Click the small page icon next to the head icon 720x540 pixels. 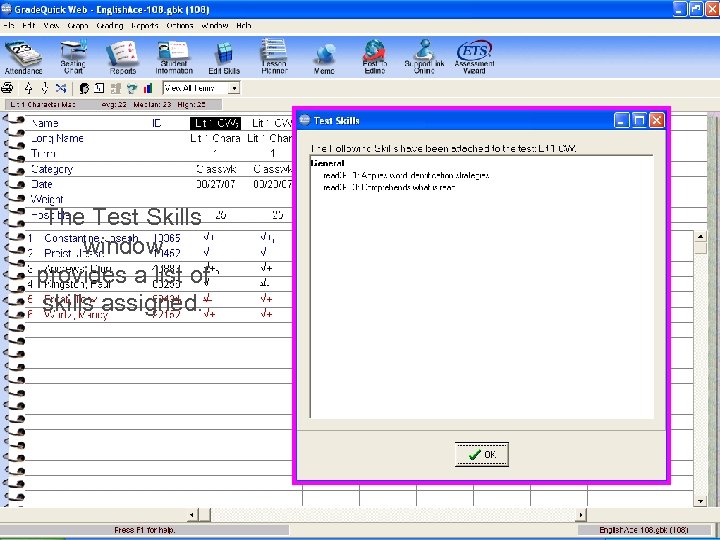coord(99,88)
